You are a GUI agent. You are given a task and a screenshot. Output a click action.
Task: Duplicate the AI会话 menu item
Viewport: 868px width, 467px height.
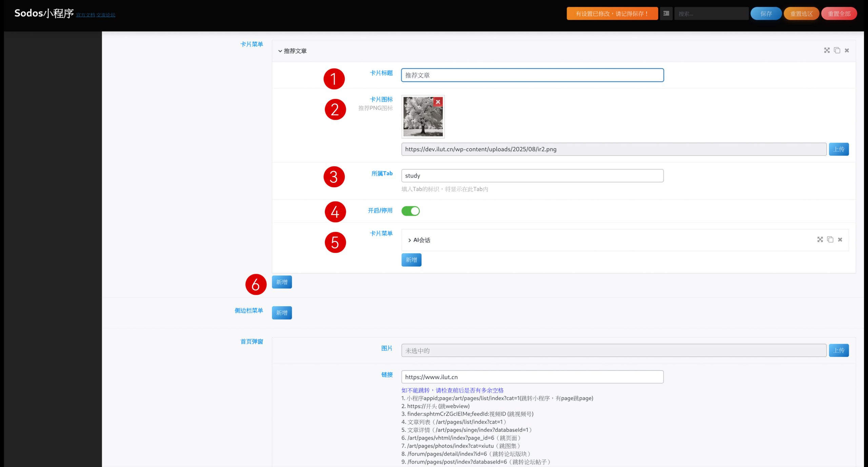[830, 240]
